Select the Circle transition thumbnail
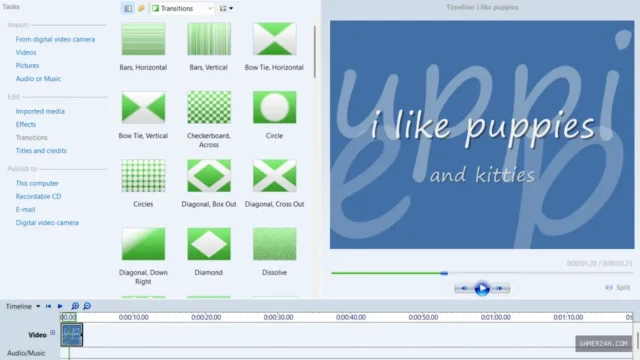 point(274,107)
